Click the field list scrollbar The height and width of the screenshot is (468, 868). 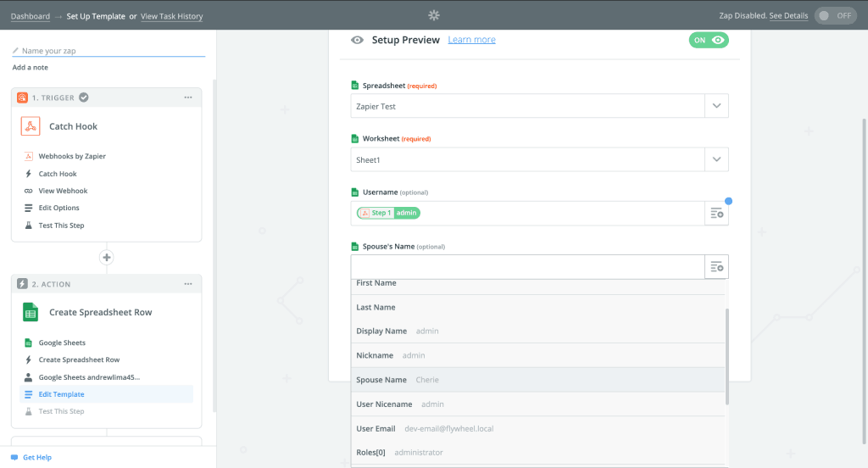tap(726, 357)
